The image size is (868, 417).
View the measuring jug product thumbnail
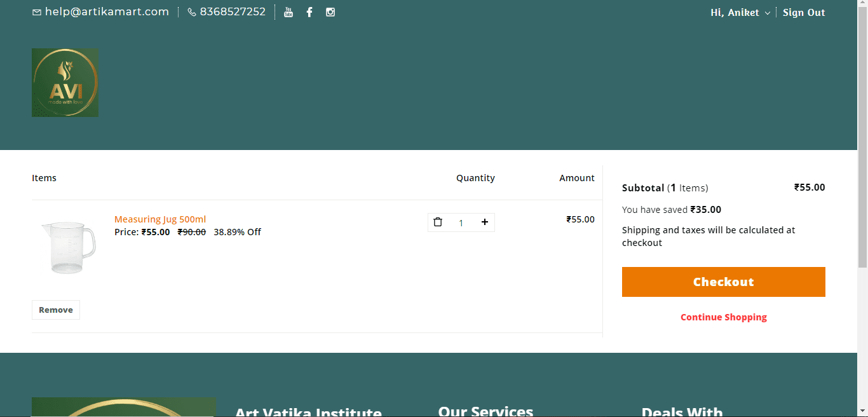coord(67,246)
